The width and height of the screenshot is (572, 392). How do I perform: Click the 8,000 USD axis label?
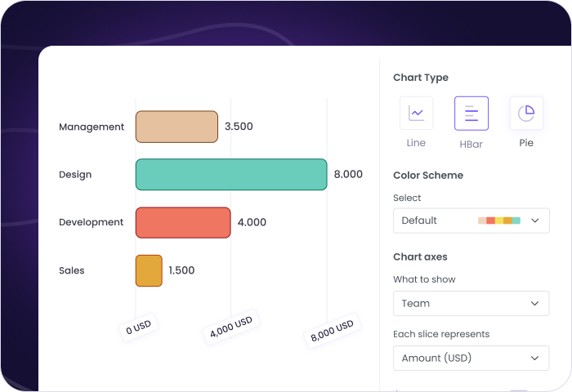coord(332,330)
